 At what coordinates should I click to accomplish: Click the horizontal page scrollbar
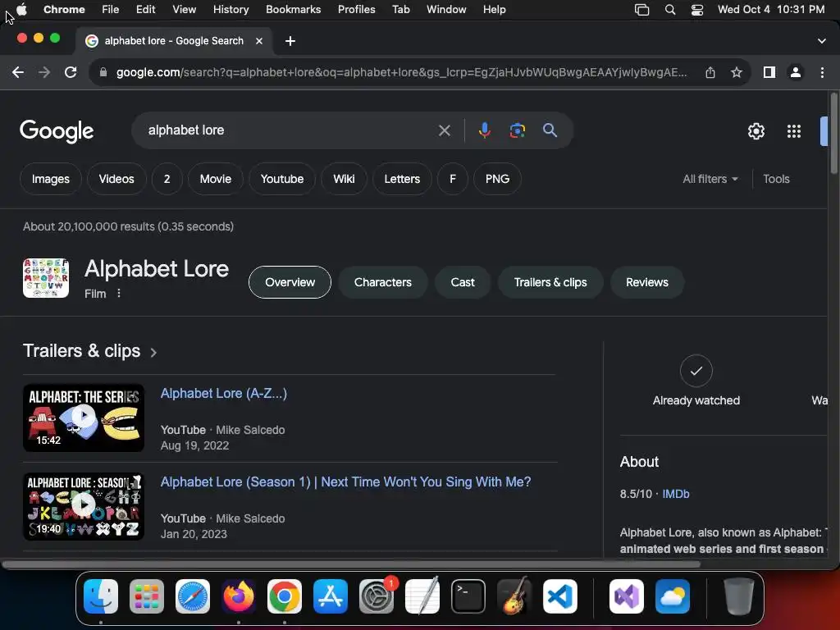point(351,564)
